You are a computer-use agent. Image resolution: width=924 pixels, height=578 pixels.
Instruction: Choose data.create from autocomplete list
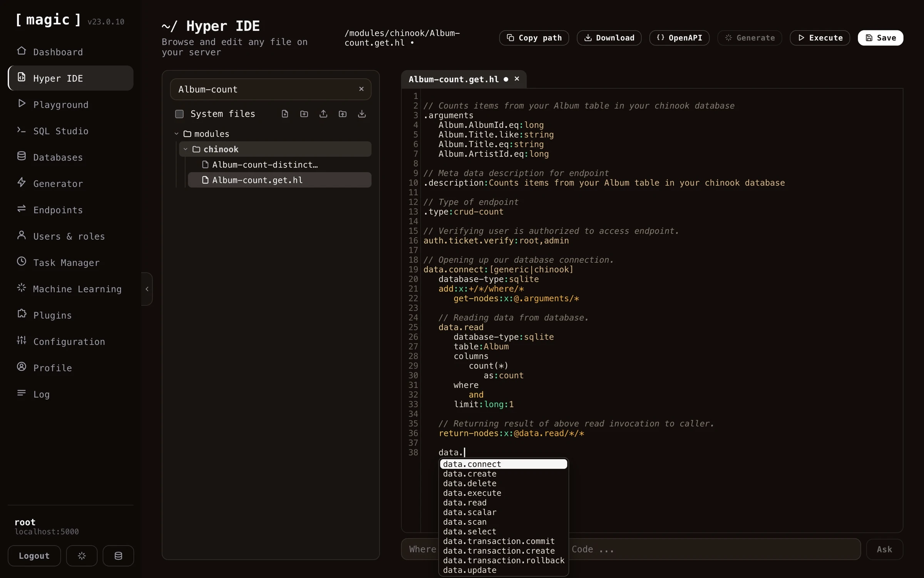pyautogui.click(x=504, y=474)
